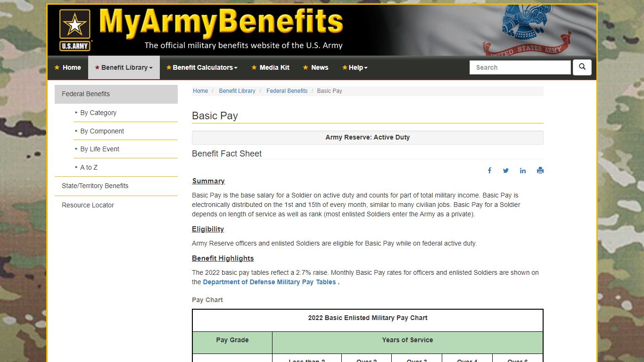Click the Federal Benefits breadcrumb link
Screen dimensions: 644x362
[x=287, y=91]
